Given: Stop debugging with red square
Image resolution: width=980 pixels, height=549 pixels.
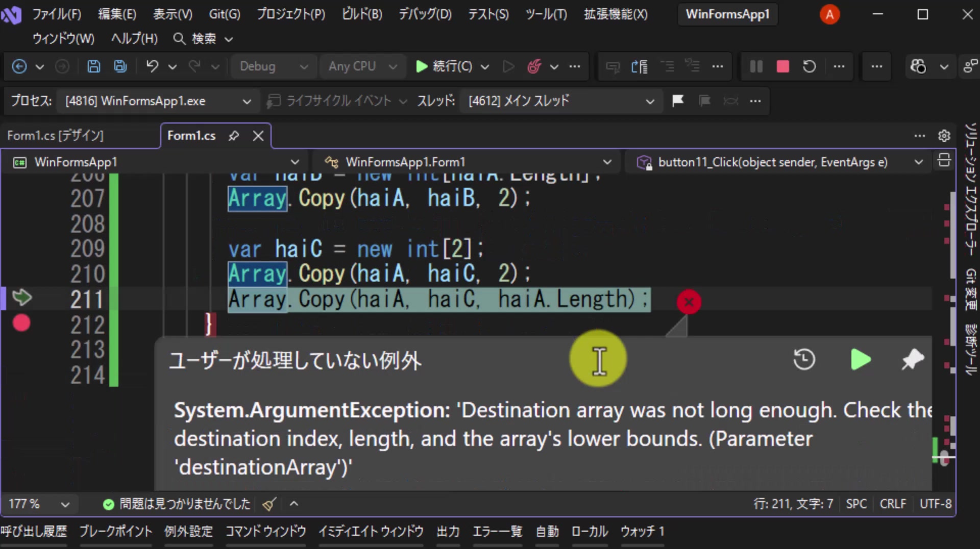Looking at the screenshot, I should 783,66.
